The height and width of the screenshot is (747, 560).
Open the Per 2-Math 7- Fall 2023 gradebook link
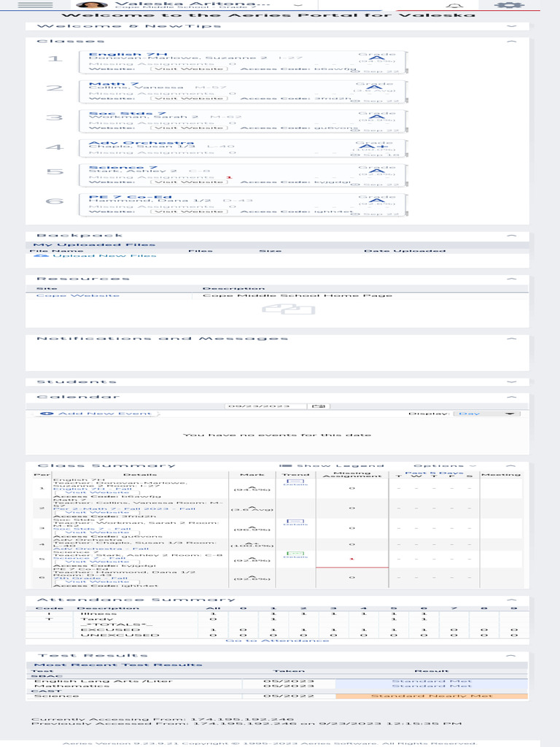pos(124,508)
